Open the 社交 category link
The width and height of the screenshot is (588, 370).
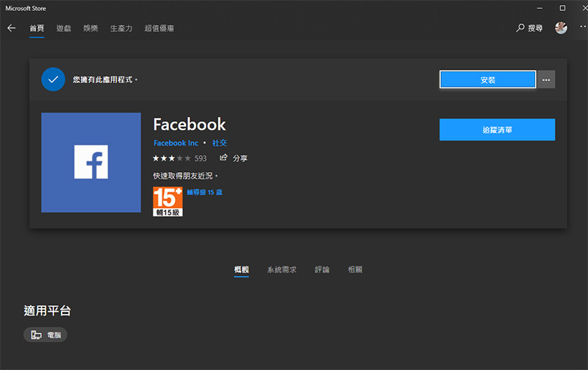pyautogui.click(x=219, y=143)
